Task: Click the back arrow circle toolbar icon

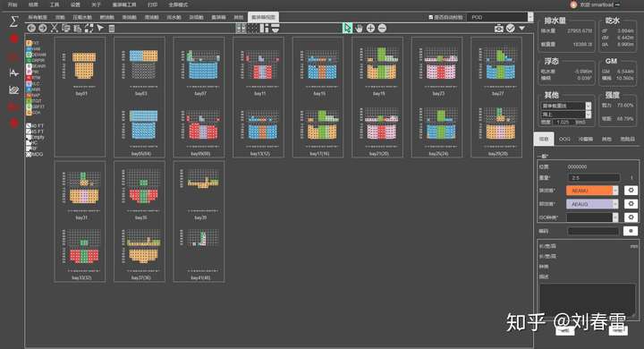Action: point(31,28)
